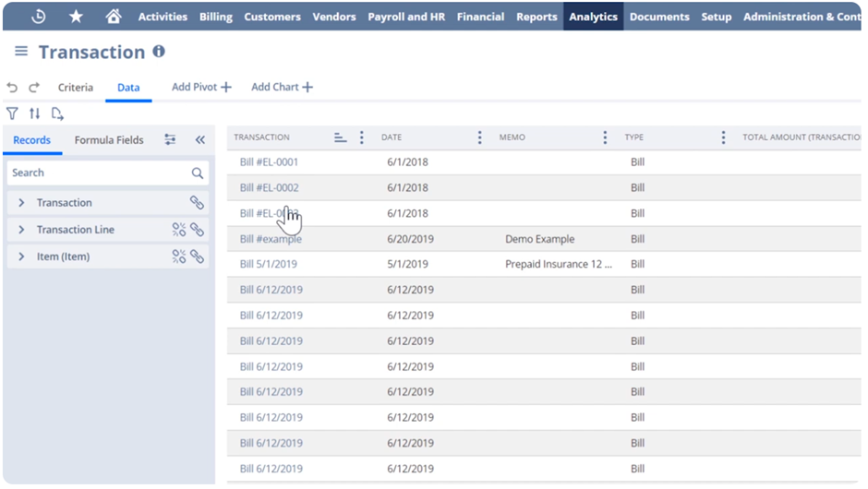Click the Total Amount column header
The height and width of the screenshot is (489, 868).
tap(802, 137)
